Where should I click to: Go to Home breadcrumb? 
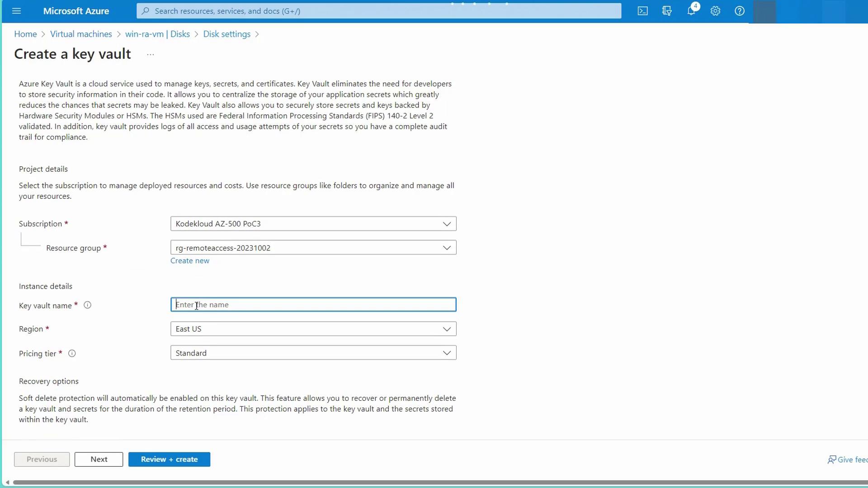pos(25,34)
